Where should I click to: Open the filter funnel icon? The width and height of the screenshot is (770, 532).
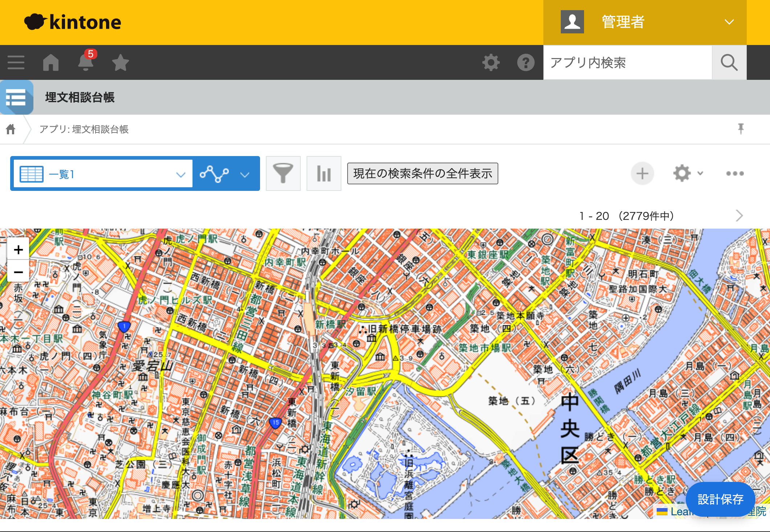tap(283, 173)
